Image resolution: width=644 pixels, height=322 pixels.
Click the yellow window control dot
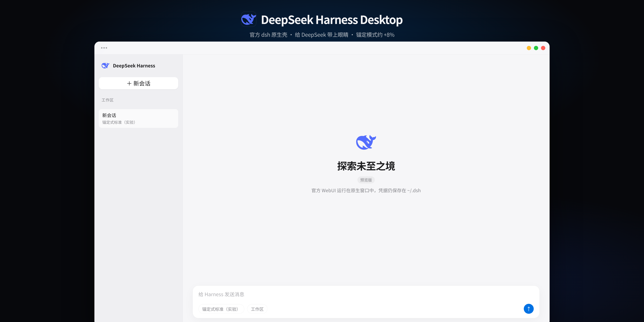[529, 48]
